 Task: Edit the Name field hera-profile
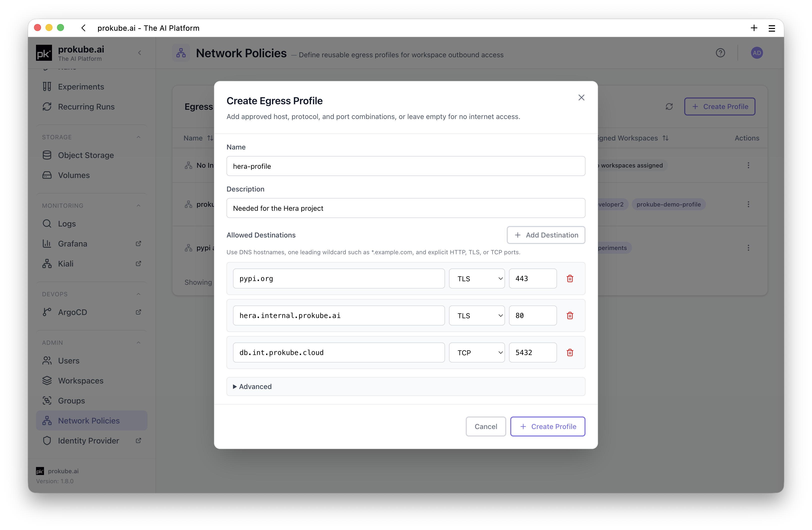406,166
